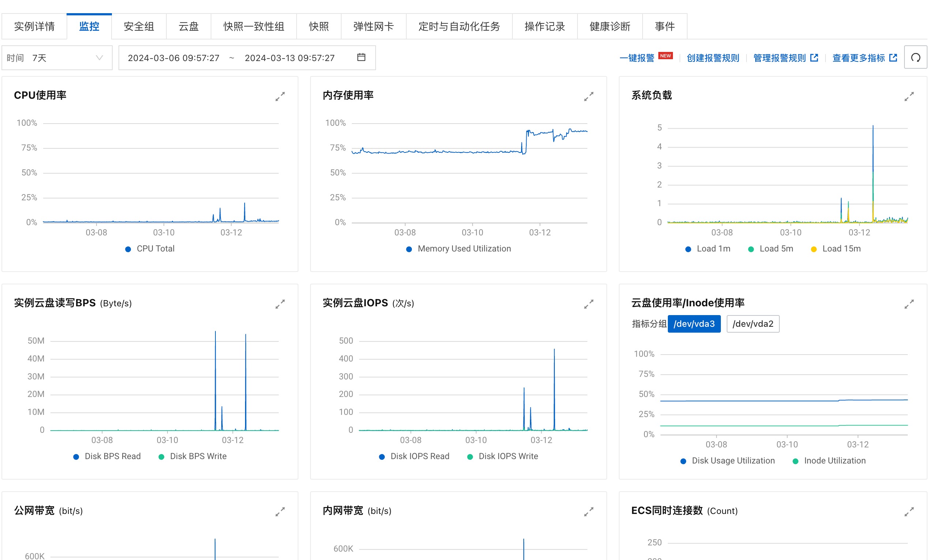The width and height of the screenshot is (937, 560).
Task: Open the 健康诊断 tab
Action: [x=609, y=26]
